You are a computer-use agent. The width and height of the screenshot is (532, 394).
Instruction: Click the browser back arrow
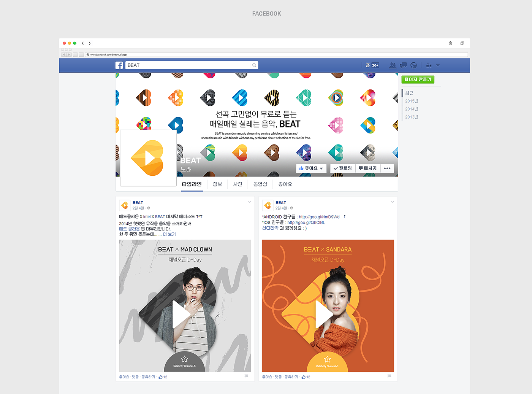[x=82, y=43]
